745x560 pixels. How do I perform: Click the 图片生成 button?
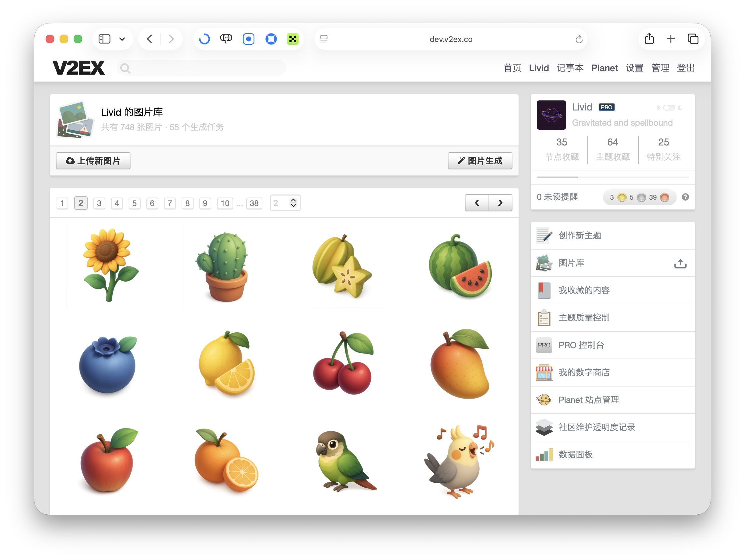[x=480, y=161]
